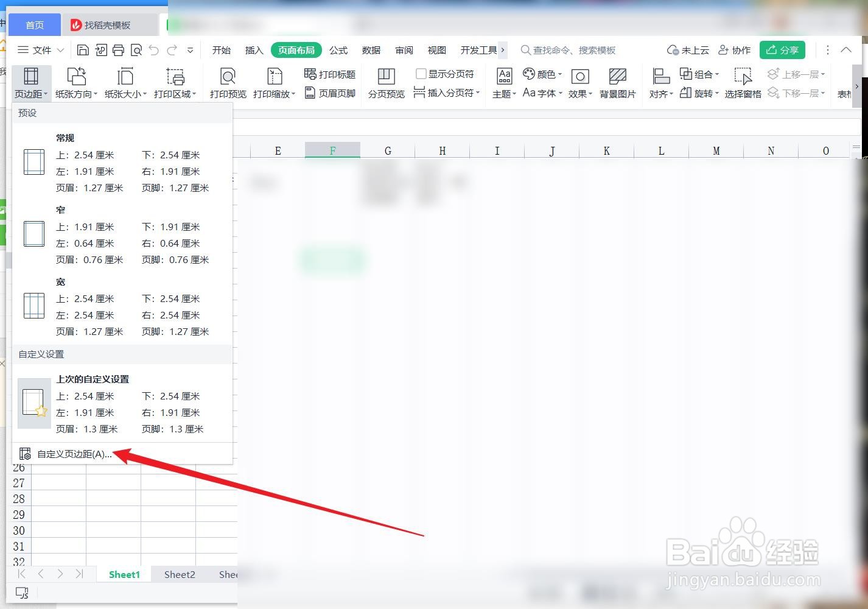
Task: Click the 协作 collaborate button
Action: [735, 50]
